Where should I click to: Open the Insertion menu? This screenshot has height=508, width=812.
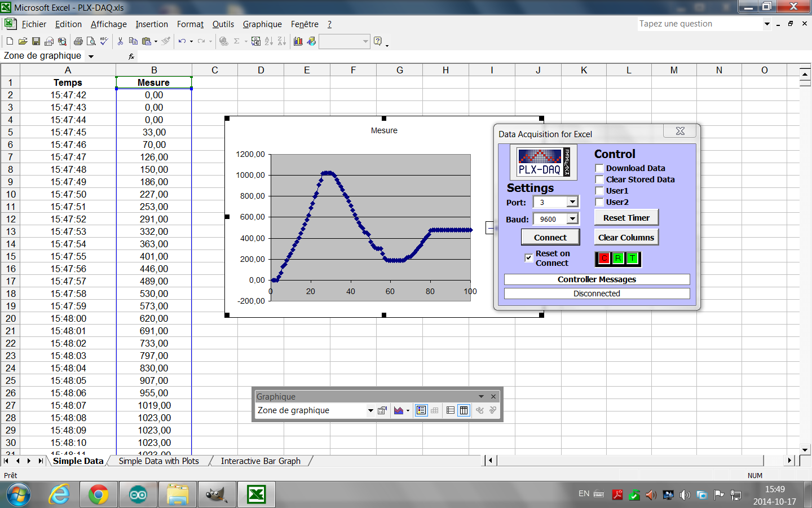point(152,24)
